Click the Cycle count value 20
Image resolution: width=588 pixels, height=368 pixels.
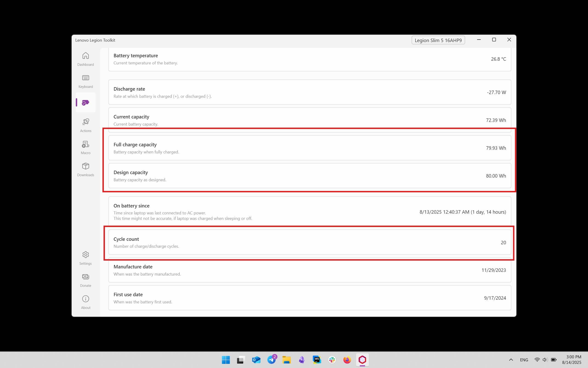[x=503, y=242]
